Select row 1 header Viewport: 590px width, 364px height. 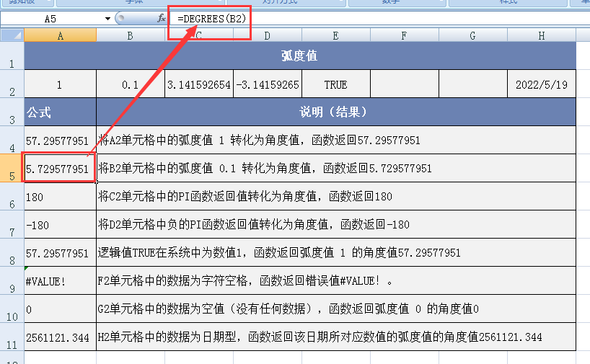point(12,56)
